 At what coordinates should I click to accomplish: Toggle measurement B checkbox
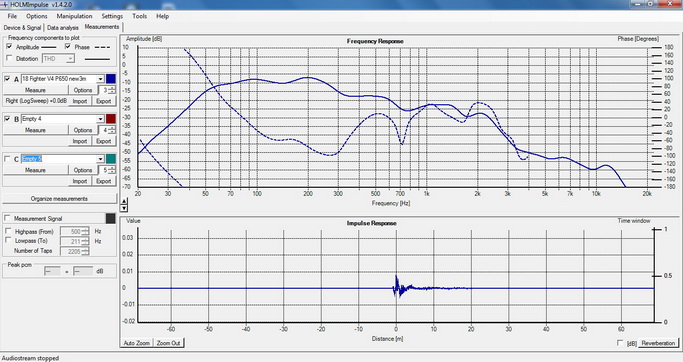(x=7, y=119)
